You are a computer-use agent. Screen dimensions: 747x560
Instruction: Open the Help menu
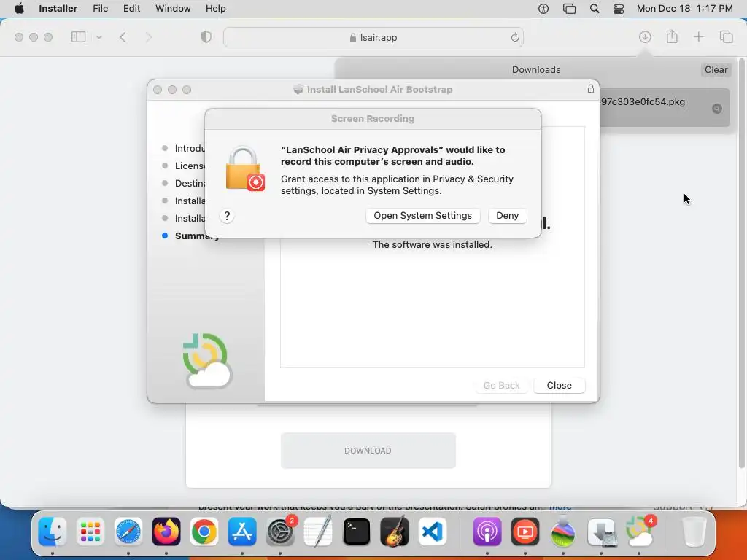(x=215, y=9)
